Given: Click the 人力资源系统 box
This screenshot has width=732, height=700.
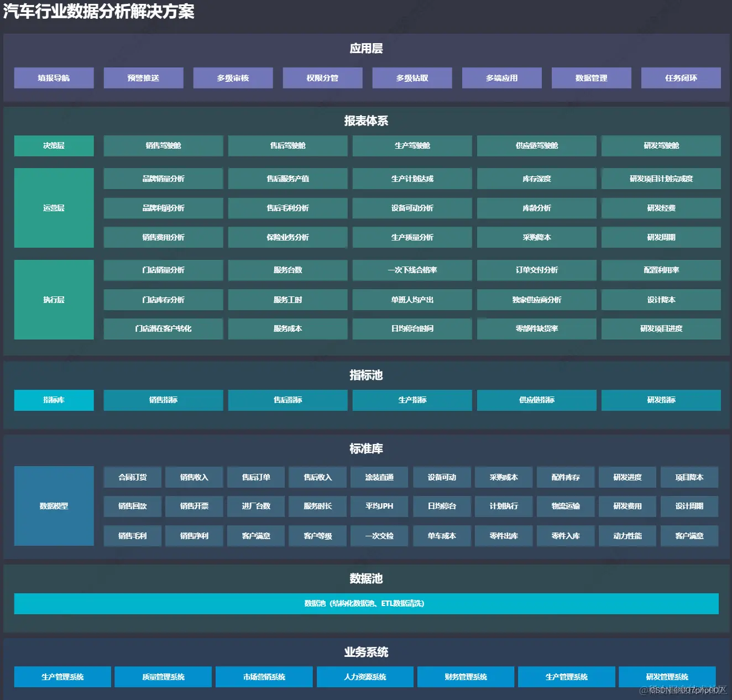Looking at the screenshot, I should (x=365, y=677).
